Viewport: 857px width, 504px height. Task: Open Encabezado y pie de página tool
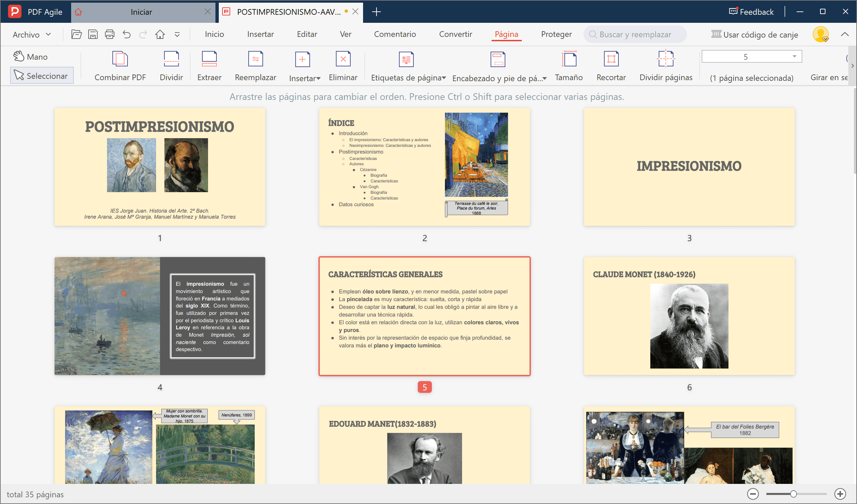(x=497, y=66)
